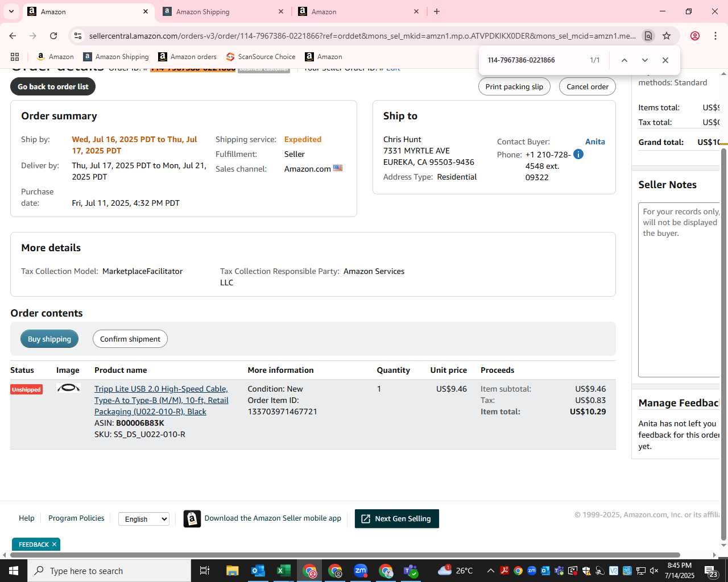Click the Help footer link
Viewport: 728px width, 582px height.
tap(27, 518)
